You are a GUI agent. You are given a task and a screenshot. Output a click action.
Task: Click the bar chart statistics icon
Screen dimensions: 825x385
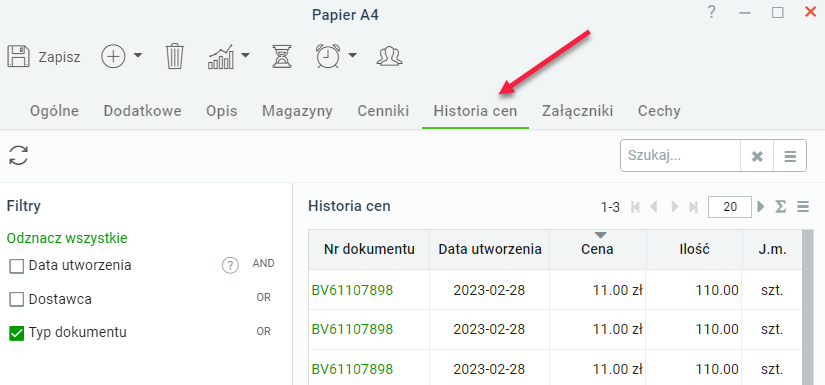tap(221, 56)
